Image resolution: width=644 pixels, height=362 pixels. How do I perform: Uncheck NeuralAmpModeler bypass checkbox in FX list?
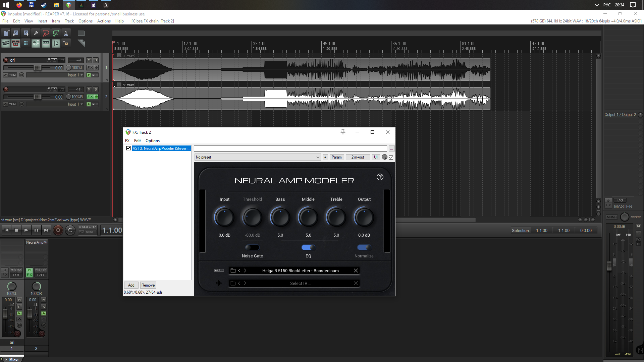click(128, 148)
